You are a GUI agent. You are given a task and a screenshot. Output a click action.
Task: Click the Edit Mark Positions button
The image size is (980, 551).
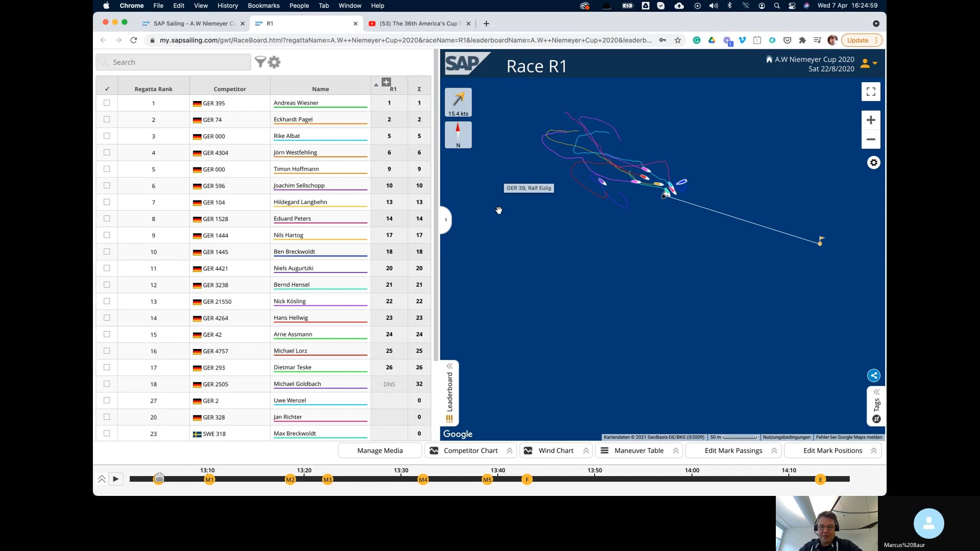tap(832, 451)
